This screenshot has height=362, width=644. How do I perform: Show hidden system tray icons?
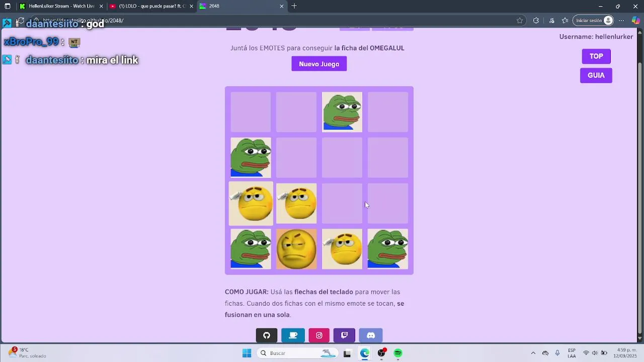click(533, 353)
